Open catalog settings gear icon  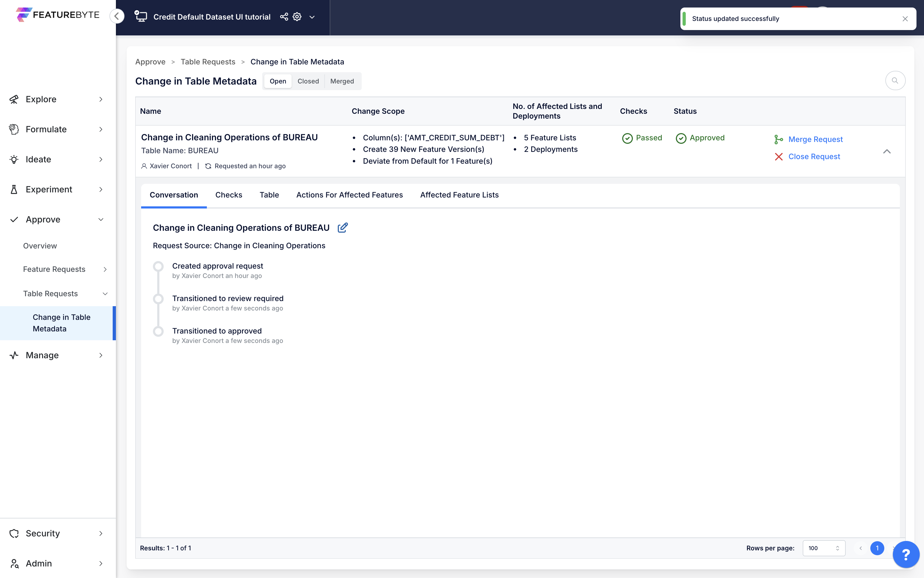click(x=297, y=17)
